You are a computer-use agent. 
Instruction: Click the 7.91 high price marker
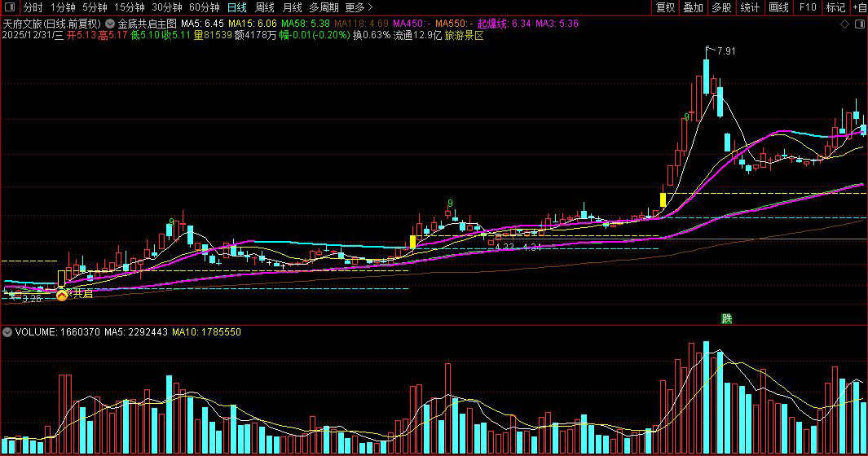click(726, 51)
